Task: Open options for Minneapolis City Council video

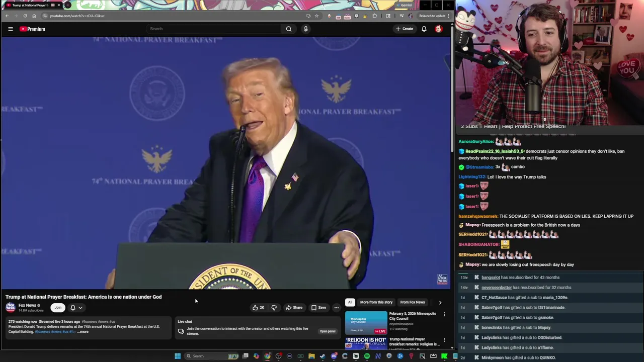Action: pos(444,314)
